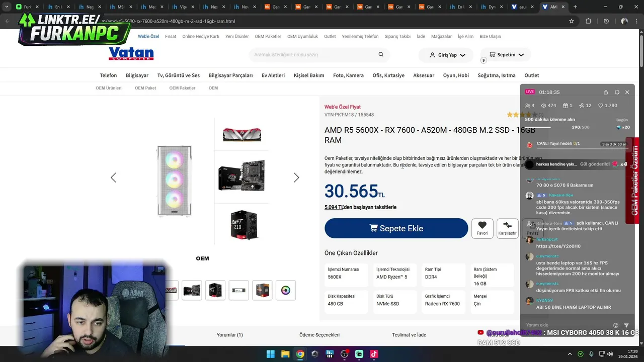Image resolution: width=644 pixels, height=362 pixels.
Task: Open the Fırsat link in the top bar
Action: [x=171, y=37]
